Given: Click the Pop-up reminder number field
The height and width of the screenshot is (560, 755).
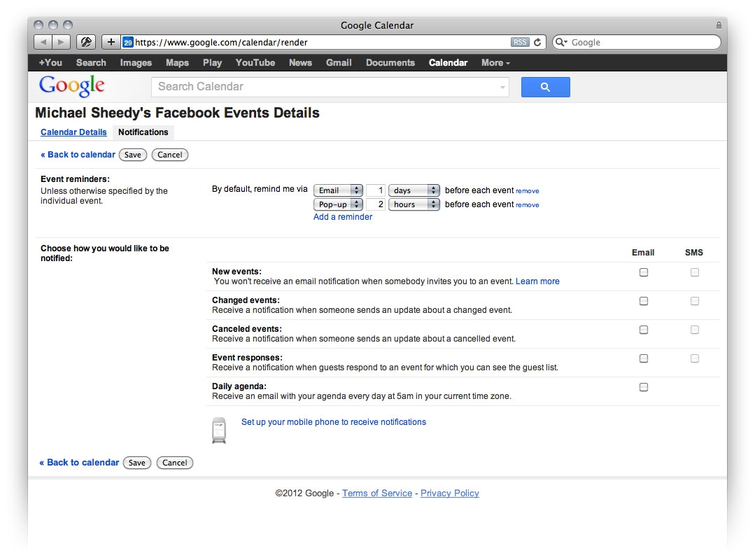Looking at the screenshot, I should click(x=376, y=204).
